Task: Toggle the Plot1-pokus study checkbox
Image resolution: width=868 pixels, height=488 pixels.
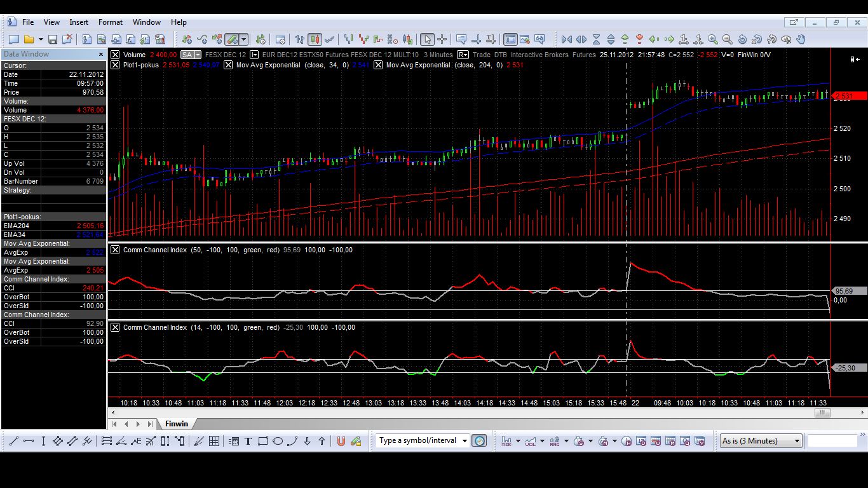Action: point(115,65)
